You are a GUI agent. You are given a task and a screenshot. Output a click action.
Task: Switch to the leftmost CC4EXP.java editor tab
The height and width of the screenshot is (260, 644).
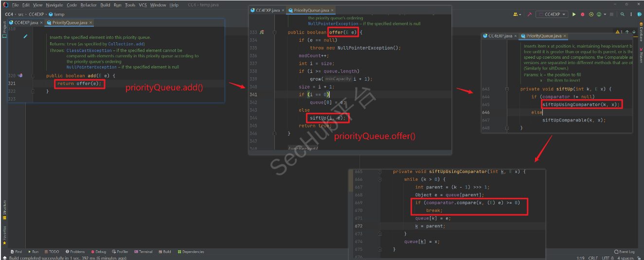click(25, 22)
